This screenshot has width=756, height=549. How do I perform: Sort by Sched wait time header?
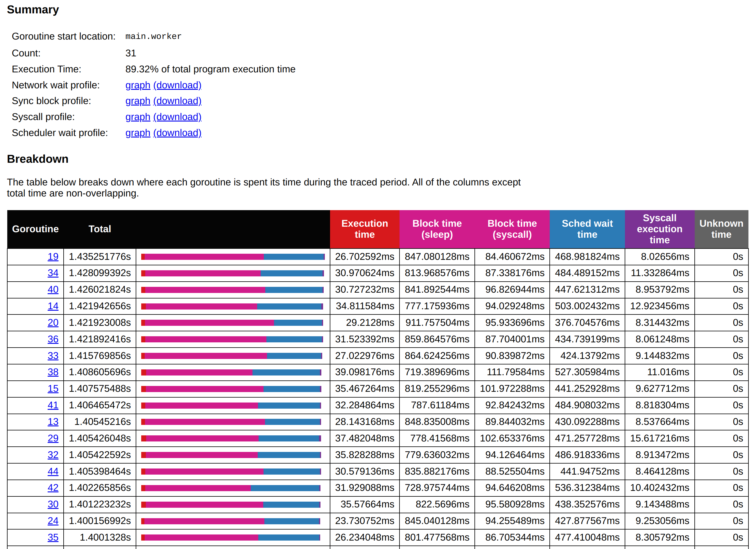tap(587, 229)
